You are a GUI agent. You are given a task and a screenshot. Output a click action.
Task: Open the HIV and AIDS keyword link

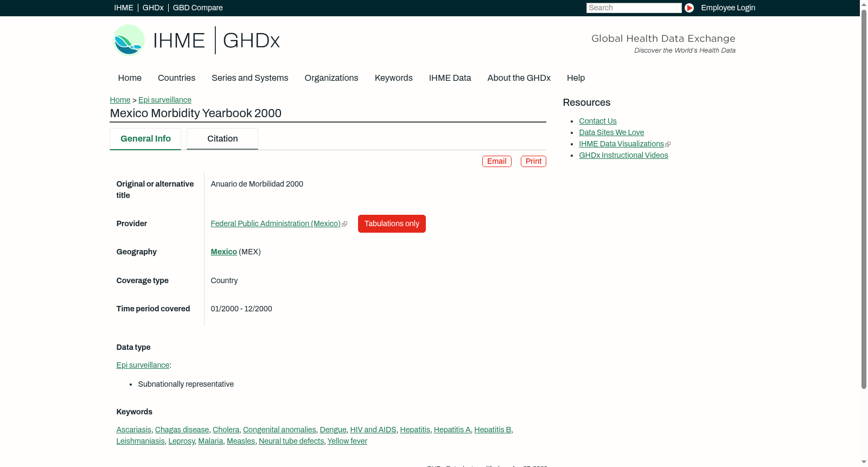[373, 430]
